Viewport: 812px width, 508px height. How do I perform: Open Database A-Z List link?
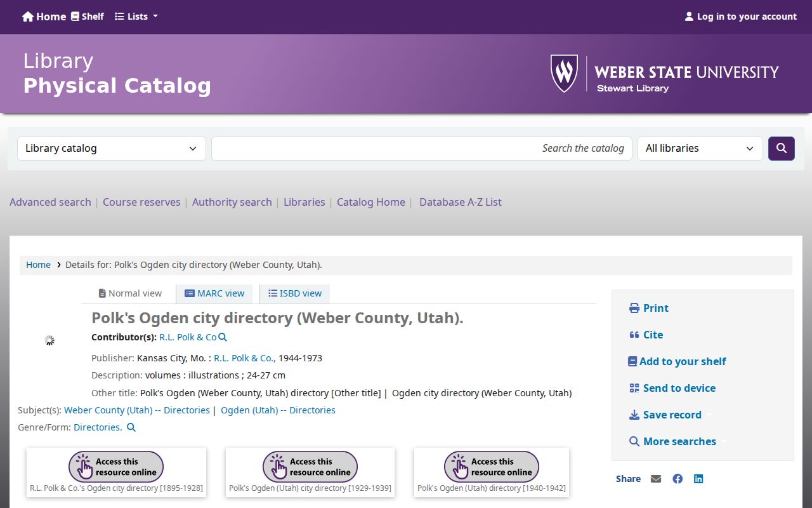coord(461,202)
